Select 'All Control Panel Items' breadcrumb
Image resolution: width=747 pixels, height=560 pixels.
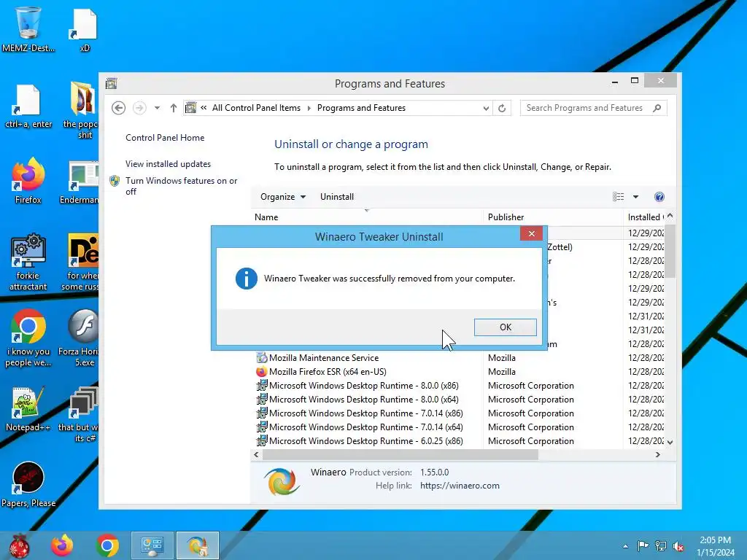[256, 108]
